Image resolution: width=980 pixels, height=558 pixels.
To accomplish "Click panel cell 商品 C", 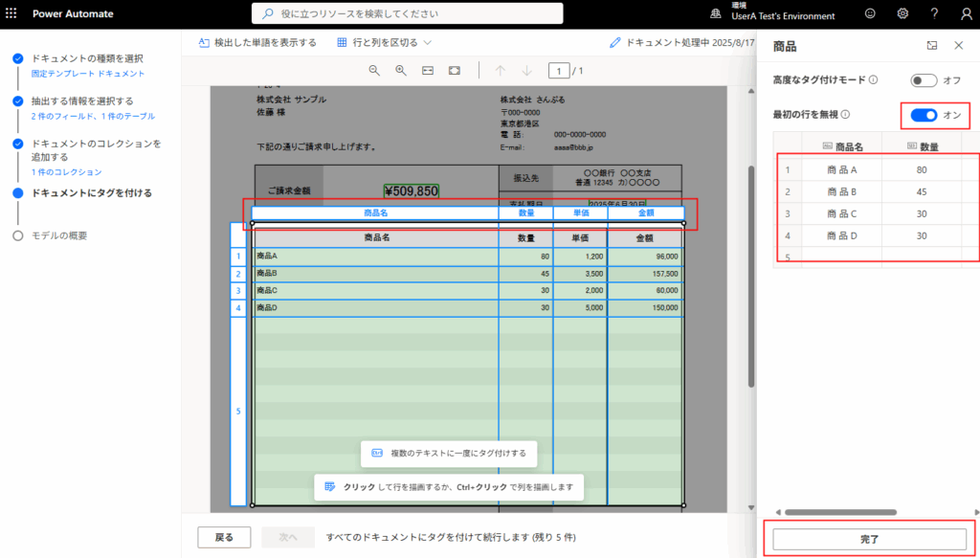I will (842, 213).
